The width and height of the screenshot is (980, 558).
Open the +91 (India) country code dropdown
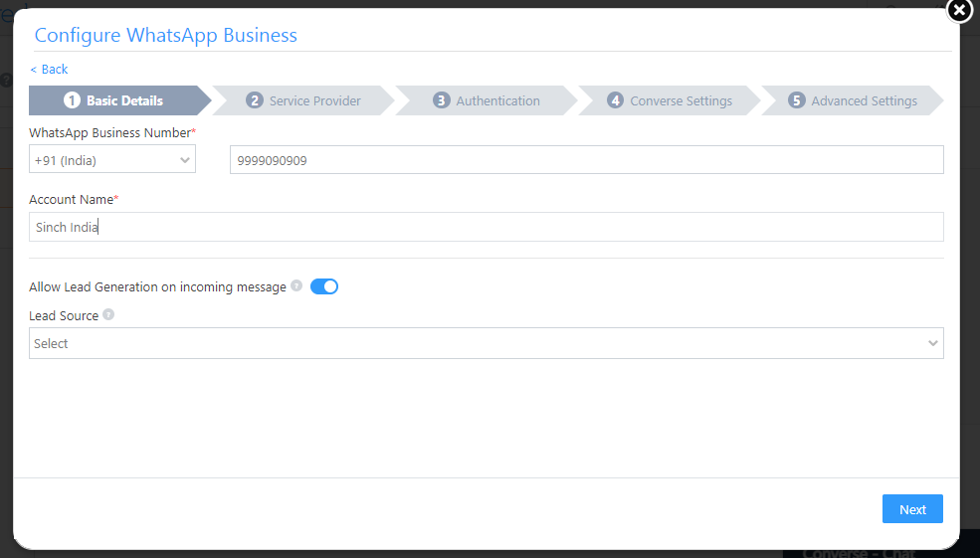[112, 159]
